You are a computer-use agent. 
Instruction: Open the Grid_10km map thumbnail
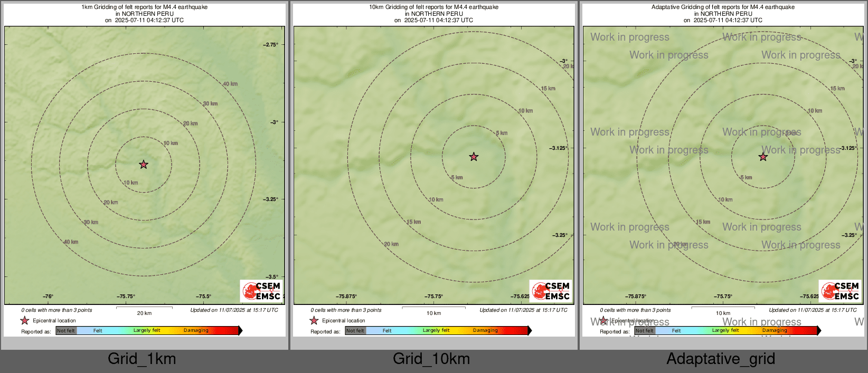[434, 170]
